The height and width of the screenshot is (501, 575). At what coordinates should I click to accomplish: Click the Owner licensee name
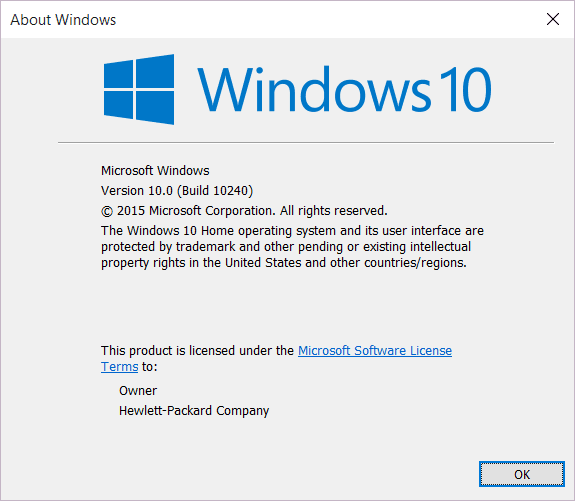pos(138,391)
